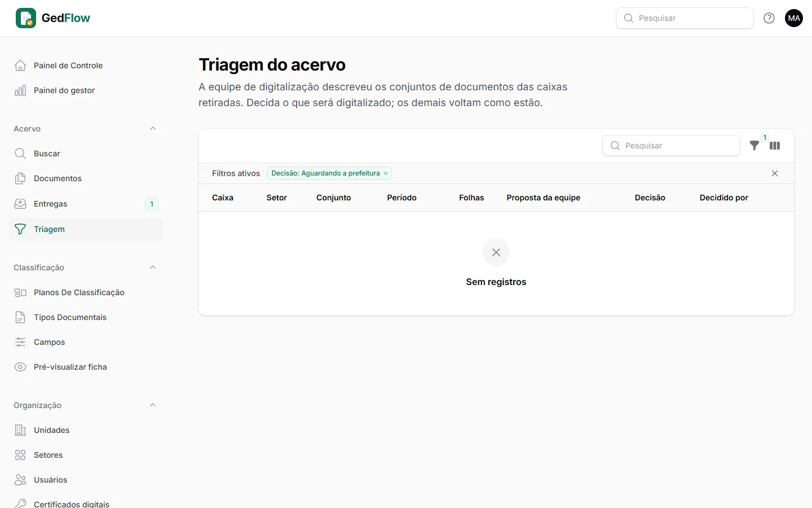Navigate to Certificados digitais
The width and height of the screenshot is (812, 508).
point(86,502)
